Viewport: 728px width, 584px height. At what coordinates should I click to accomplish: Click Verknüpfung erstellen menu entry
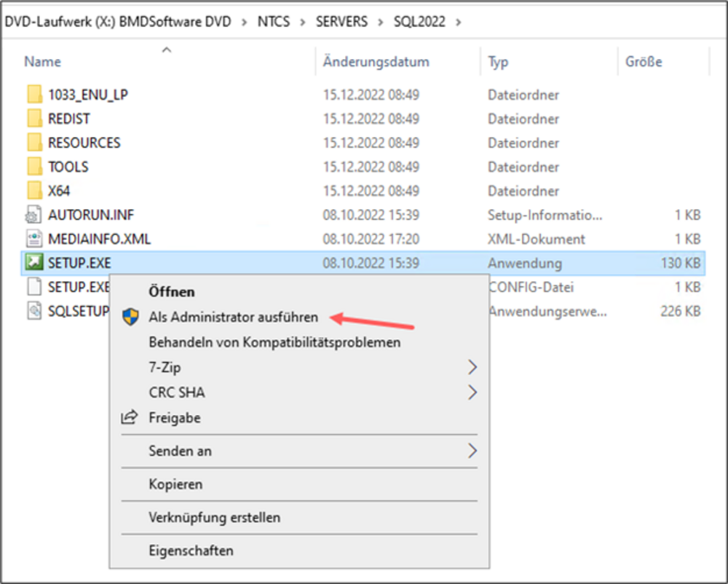[x=214, y=518]
